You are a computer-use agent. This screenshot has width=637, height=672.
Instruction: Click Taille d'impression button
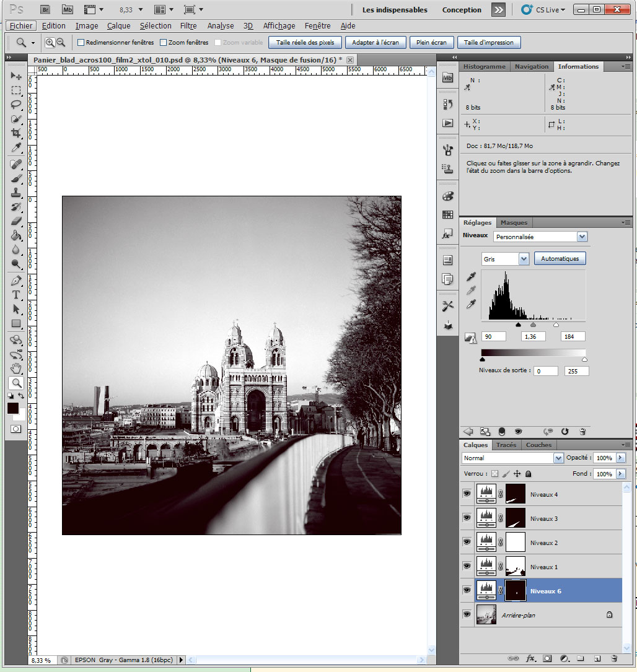(x=489, y=43)
